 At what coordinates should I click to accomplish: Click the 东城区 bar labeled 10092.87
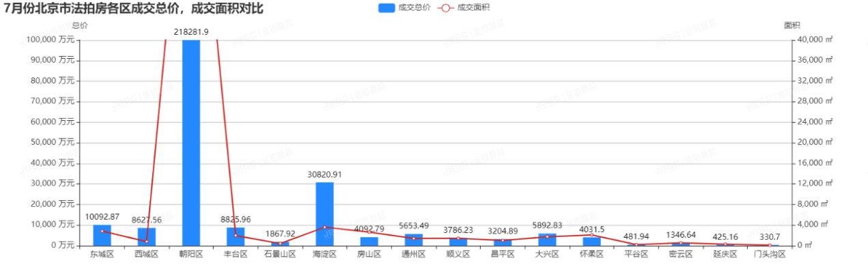coord(102,236)
